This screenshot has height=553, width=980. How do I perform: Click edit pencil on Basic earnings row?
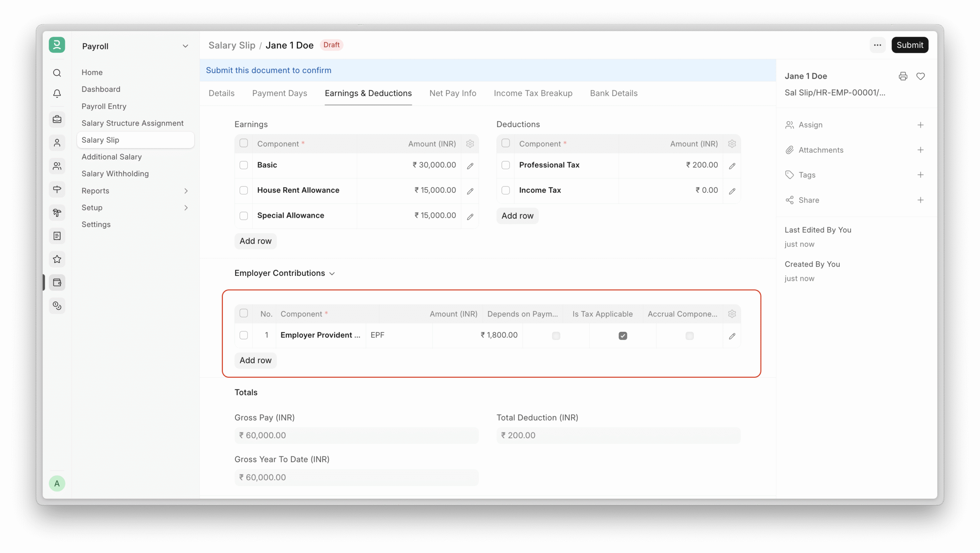pos(470,166)
